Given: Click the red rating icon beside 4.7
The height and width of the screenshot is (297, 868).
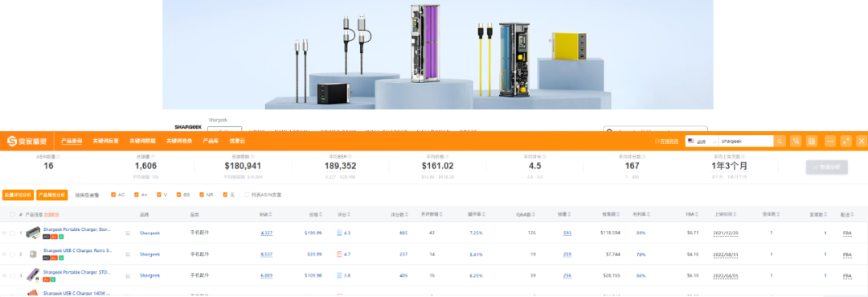Looking at the screenshot, I should (339, 254).
